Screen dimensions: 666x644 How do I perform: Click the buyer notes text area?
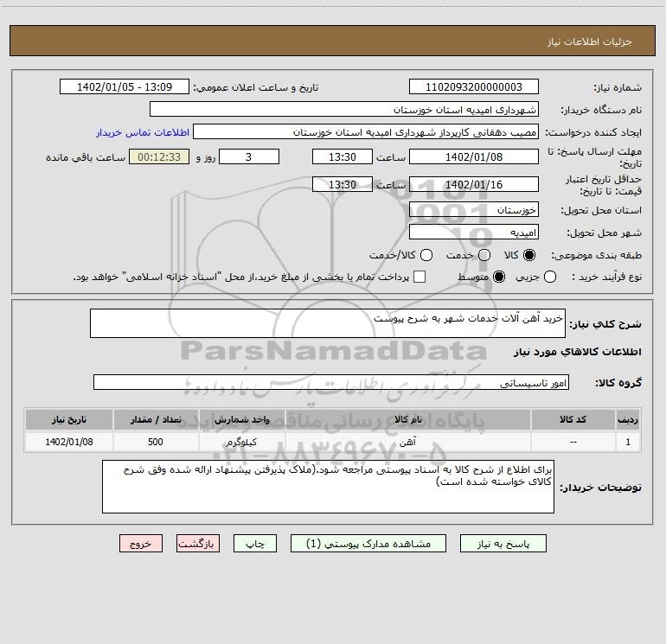click(x=328, y=487)
